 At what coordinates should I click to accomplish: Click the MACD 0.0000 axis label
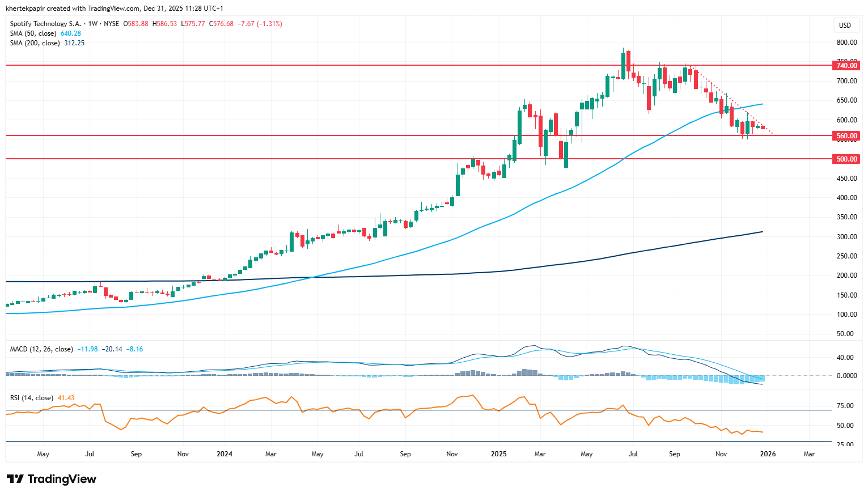coord(846,376)
